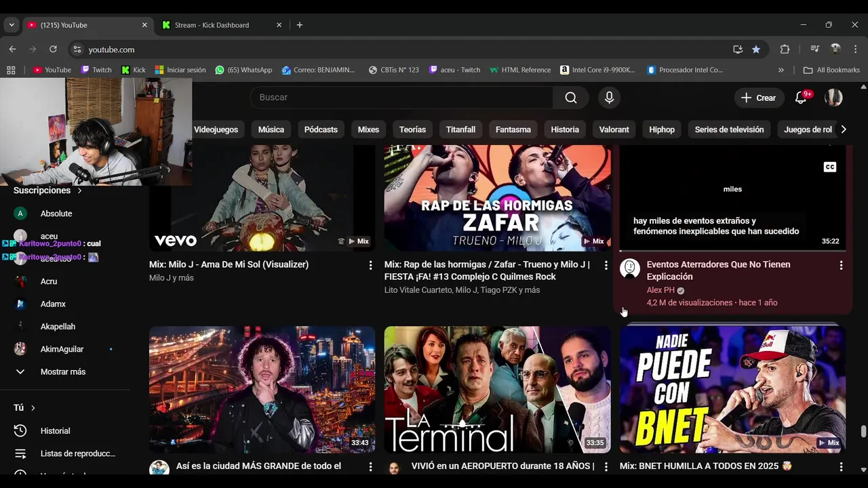The height and width of the screenshot is (488, 868).
Task: Open the account avatar menu
Action: click(833, 98)
